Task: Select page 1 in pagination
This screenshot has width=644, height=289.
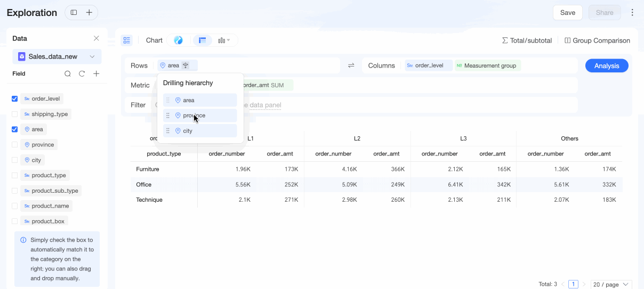Action: (x=573, y=284)
